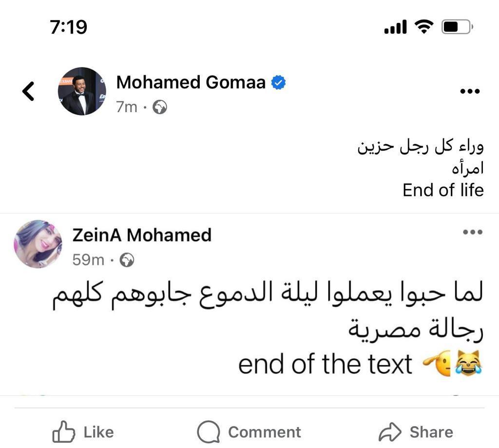Tap the Wi-Fi status icon

point(424,27)
